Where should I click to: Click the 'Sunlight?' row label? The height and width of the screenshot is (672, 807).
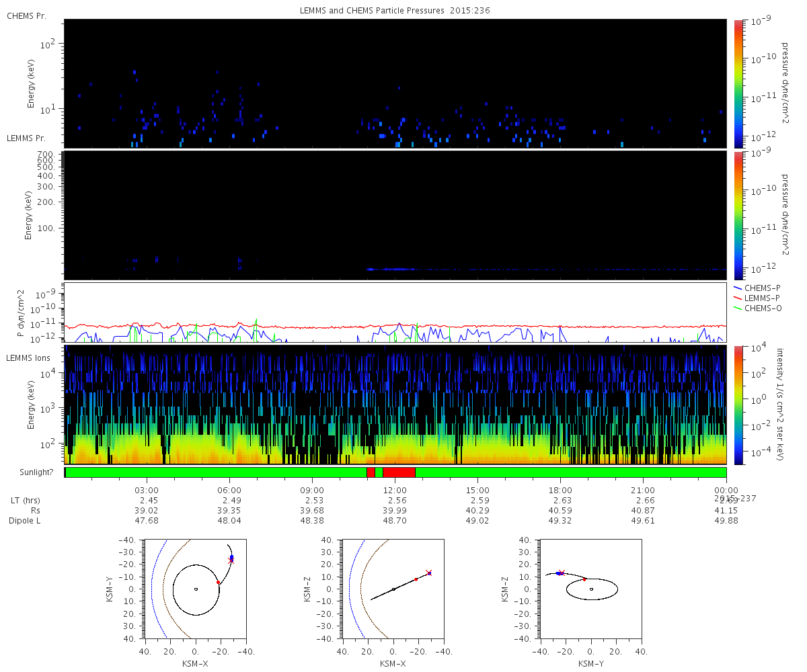point(28,472)
